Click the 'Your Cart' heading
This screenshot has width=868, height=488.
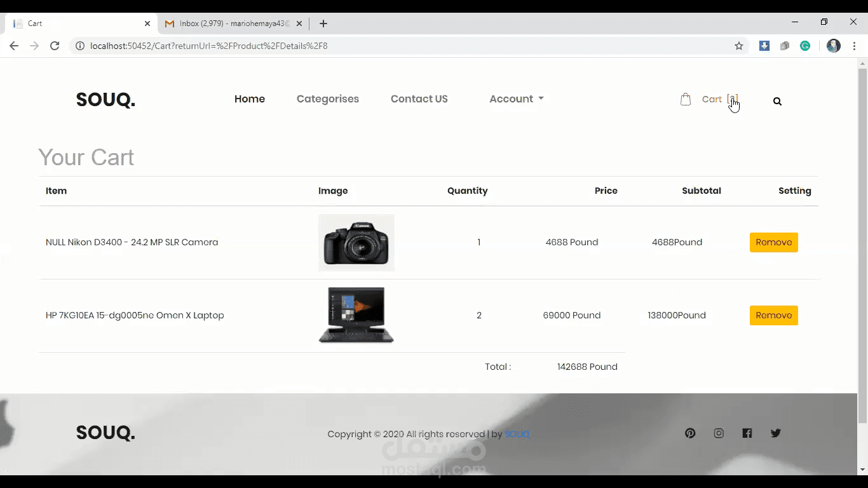click(x=86, y=157)
